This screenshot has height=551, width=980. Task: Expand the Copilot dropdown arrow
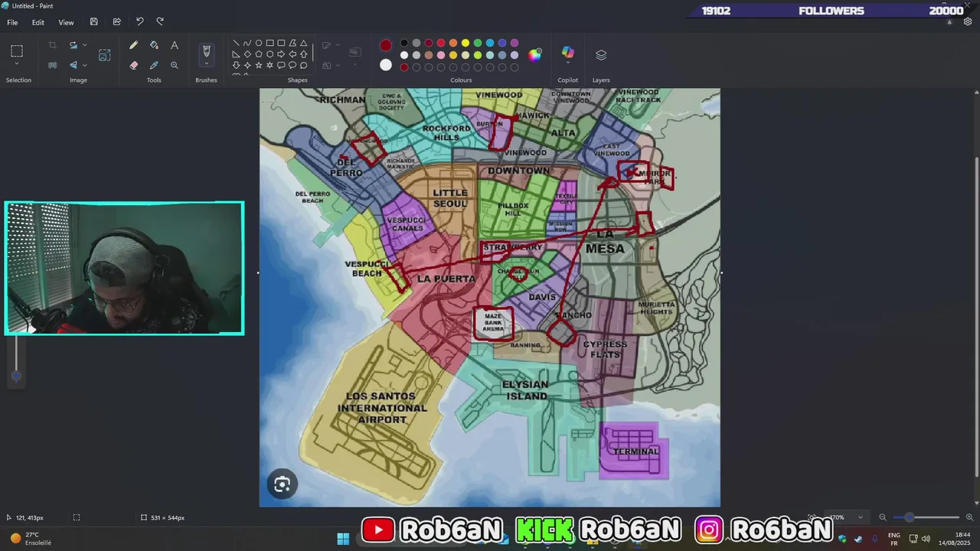click(x=567, y=64)
